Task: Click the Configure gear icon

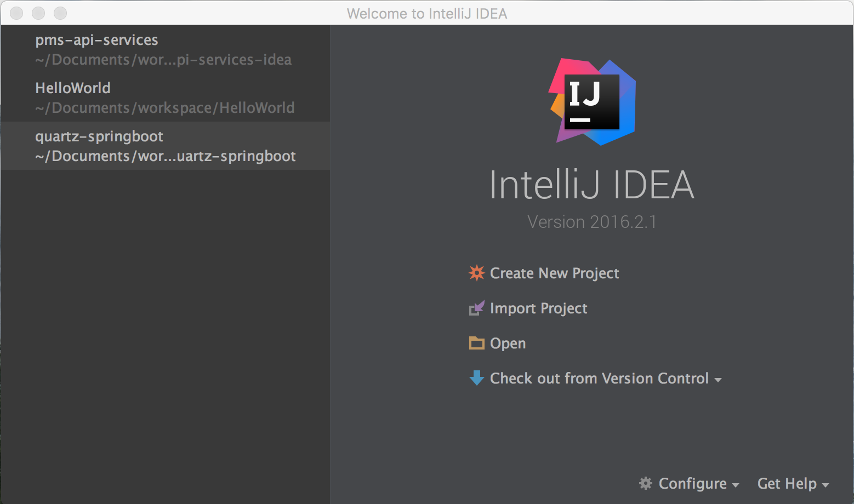Action: coord(646,483)
